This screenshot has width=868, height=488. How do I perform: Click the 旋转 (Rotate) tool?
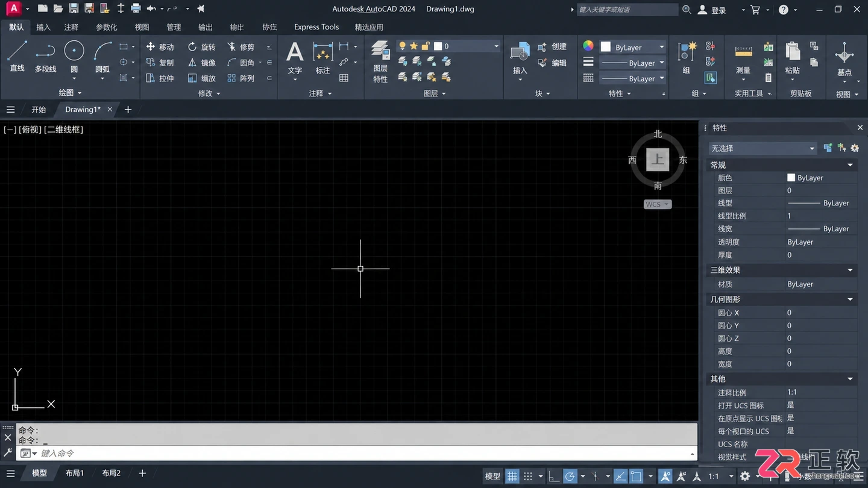[x=201, y=47]
